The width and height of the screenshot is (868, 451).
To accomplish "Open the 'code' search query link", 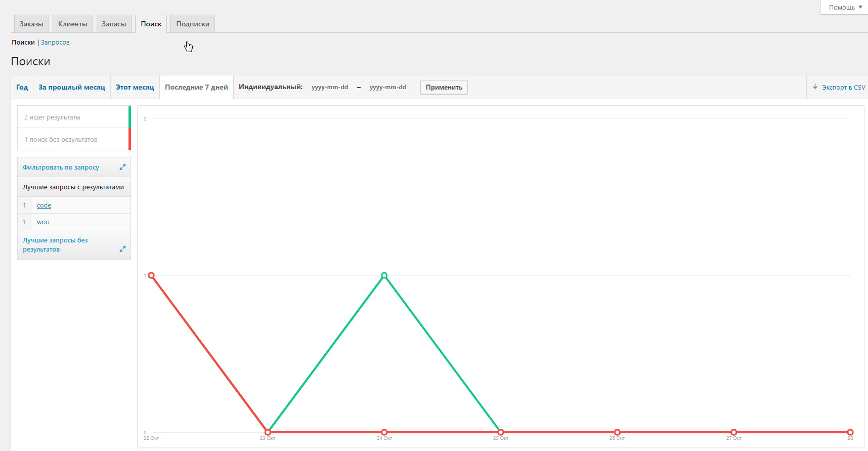I will point(44,206).
